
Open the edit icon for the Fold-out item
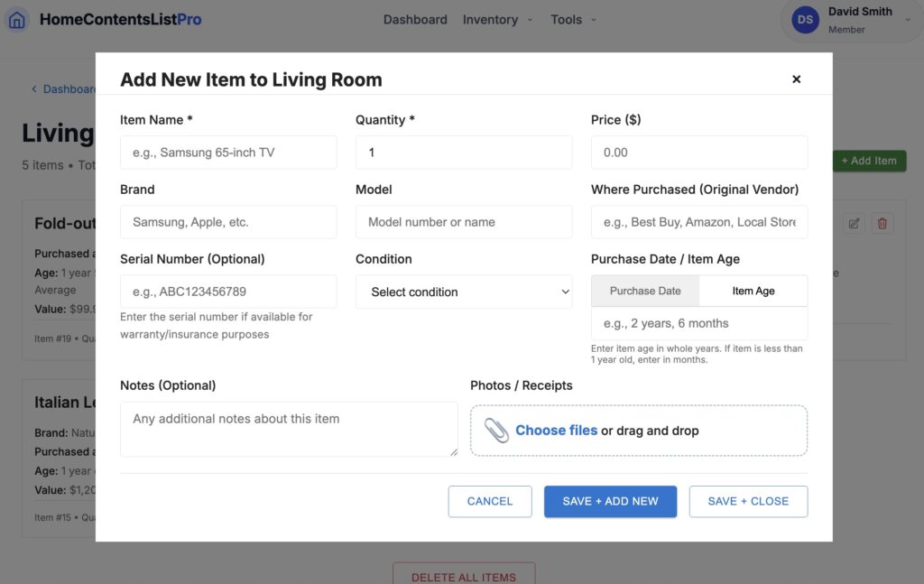click(854, 222)
